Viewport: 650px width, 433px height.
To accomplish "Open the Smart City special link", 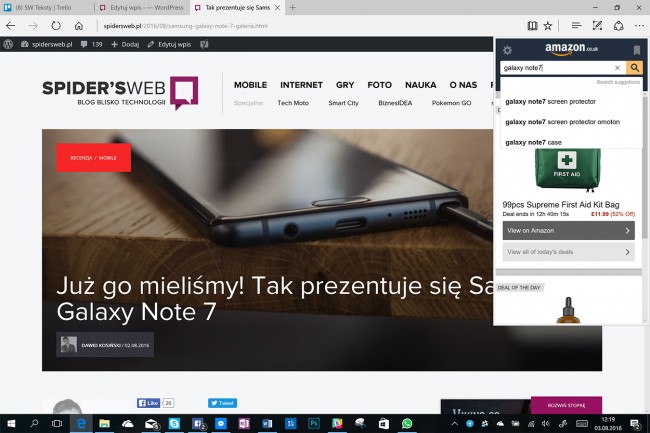I will pos(343,103).
